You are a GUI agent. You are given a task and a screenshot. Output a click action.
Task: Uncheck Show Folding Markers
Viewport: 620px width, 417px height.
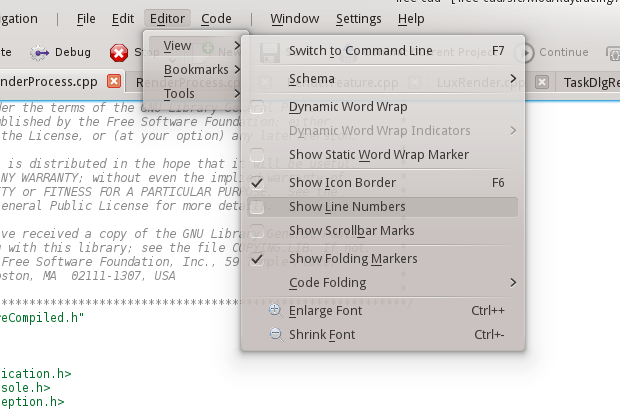257,259
